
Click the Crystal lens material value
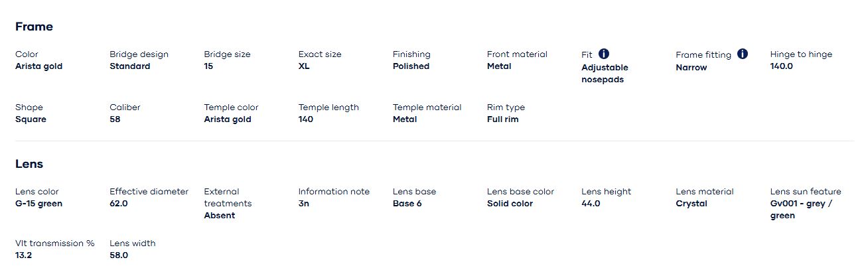691,204
